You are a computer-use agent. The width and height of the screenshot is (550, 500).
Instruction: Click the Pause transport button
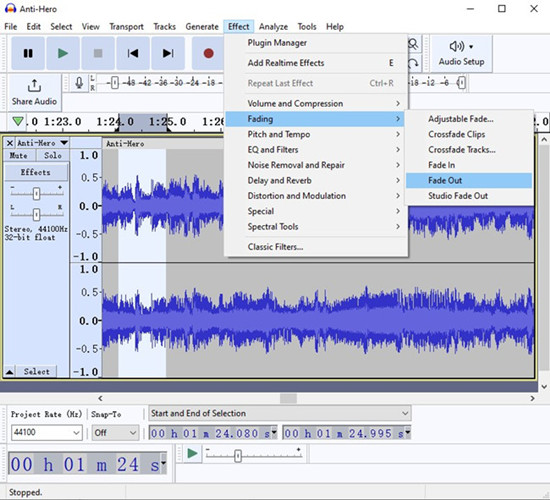tap(28, 53)
